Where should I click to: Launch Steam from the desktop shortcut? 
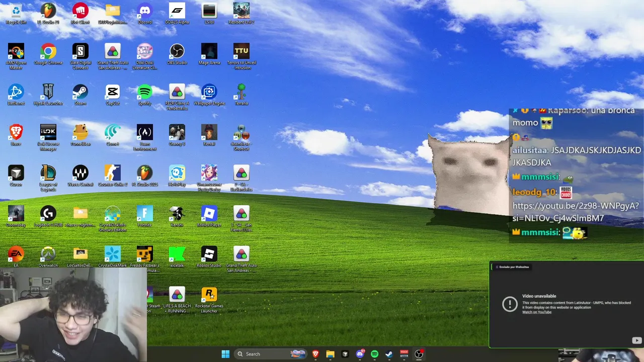click(80, 95)
